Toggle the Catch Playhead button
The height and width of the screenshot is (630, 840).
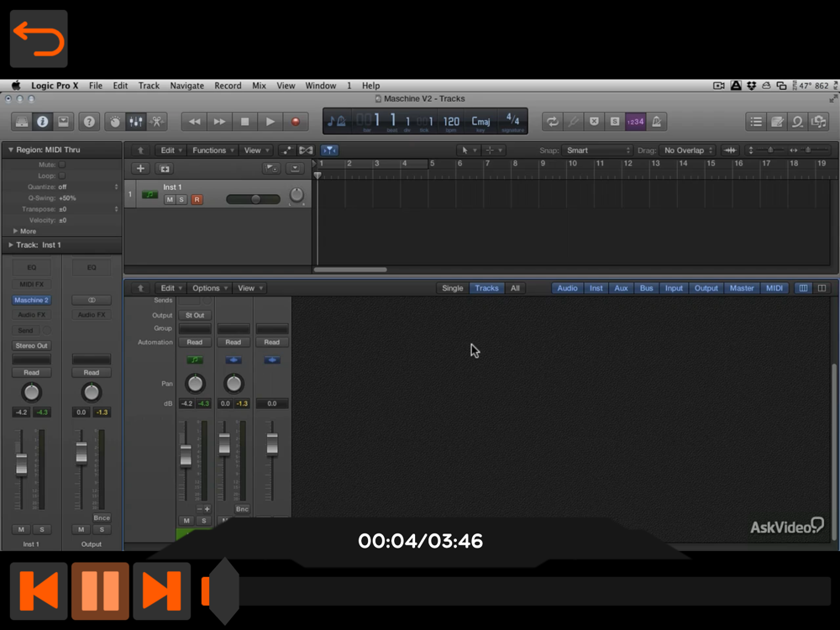tap(329, 150)
